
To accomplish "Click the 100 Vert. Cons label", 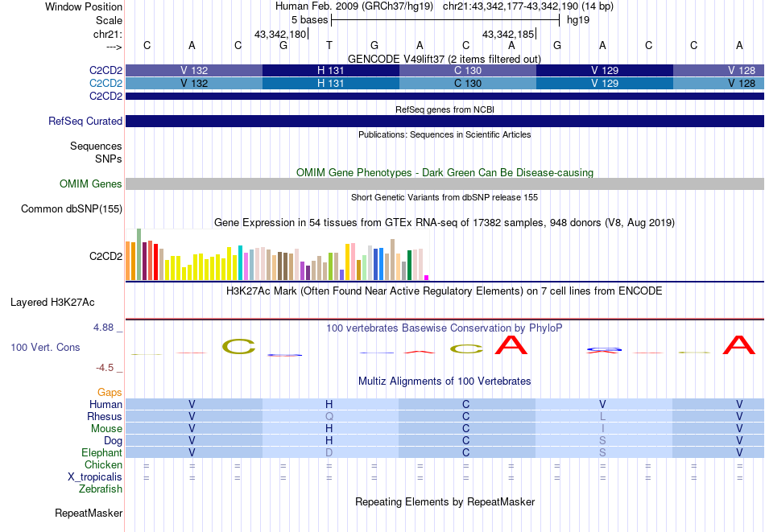I will (x=45, y=347).
